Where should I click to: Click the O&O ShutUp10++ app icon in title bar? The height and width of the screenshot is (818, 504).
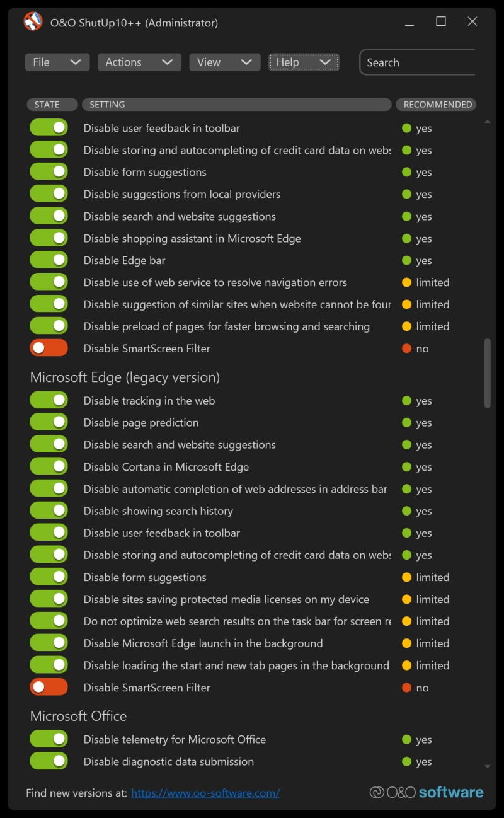[33, 22]
